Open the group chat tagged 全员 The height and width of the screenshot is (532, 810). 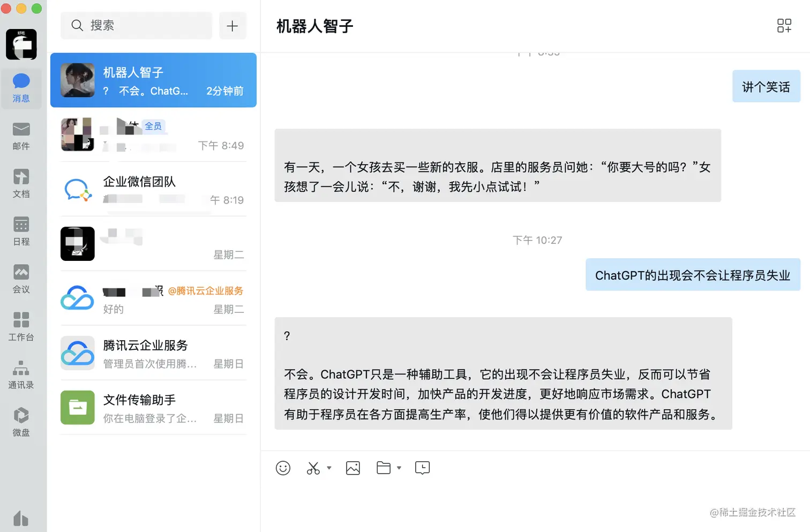153,134
